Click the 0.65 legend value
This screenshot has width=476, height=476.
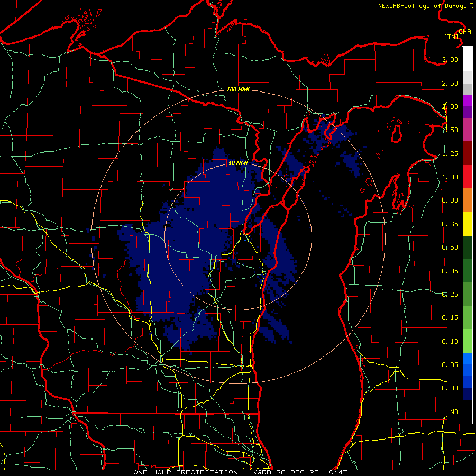pyautogui.click(x=450, y=224)
